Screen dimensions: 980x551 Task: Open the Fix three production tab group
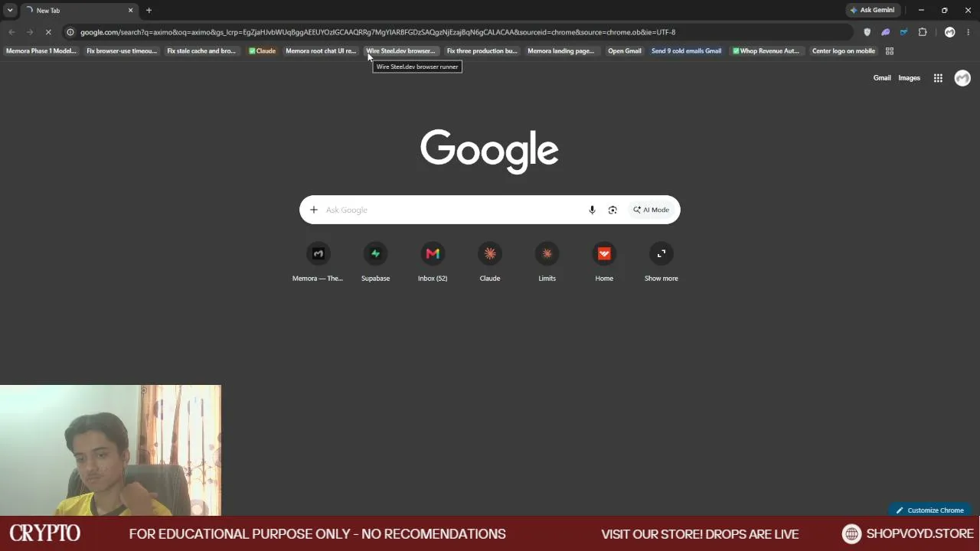482,51
